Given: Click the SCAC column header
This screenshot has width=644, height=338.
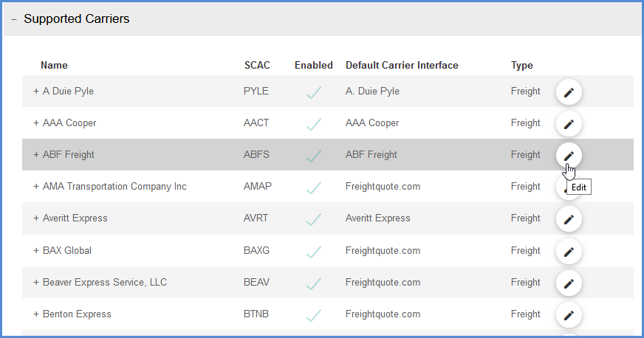Looking at the screenshot, I should coord(257,65).
